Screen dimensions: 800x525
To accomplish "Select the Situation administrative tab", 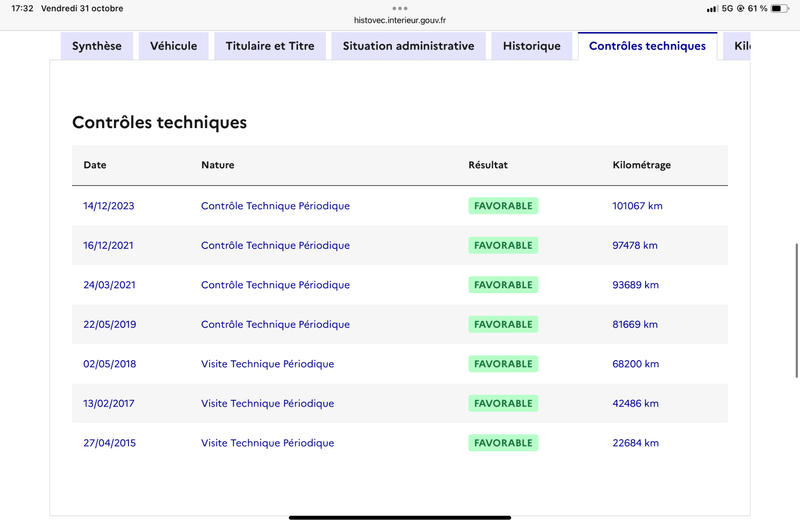I will 408,46.
